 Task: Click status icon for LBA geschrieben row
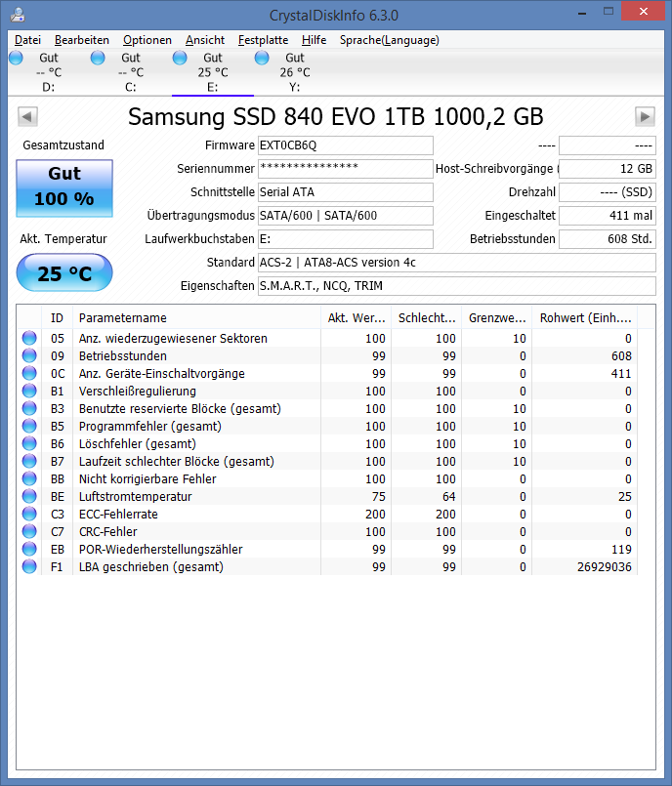pos(29,566)
